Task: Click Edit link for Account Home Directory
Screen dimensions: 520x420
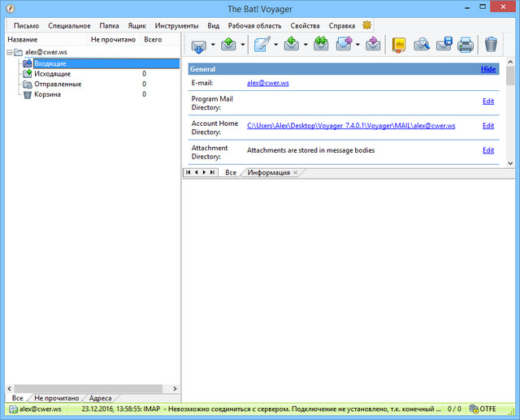Action: 488,126
